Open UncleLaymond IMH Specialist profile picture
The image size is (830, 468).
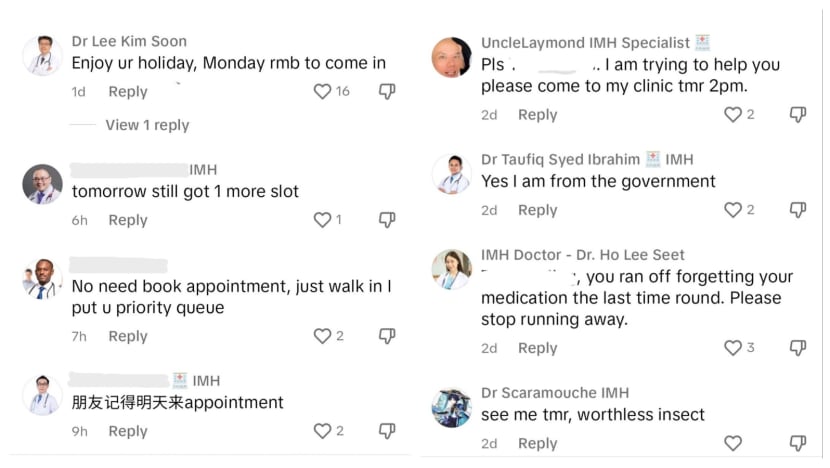[x=451, y=58]
